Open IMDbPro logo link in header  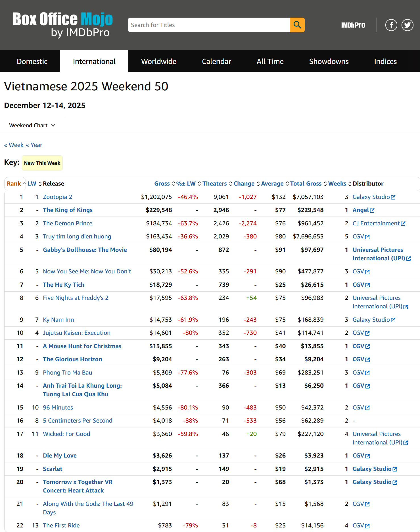[353, 25]
